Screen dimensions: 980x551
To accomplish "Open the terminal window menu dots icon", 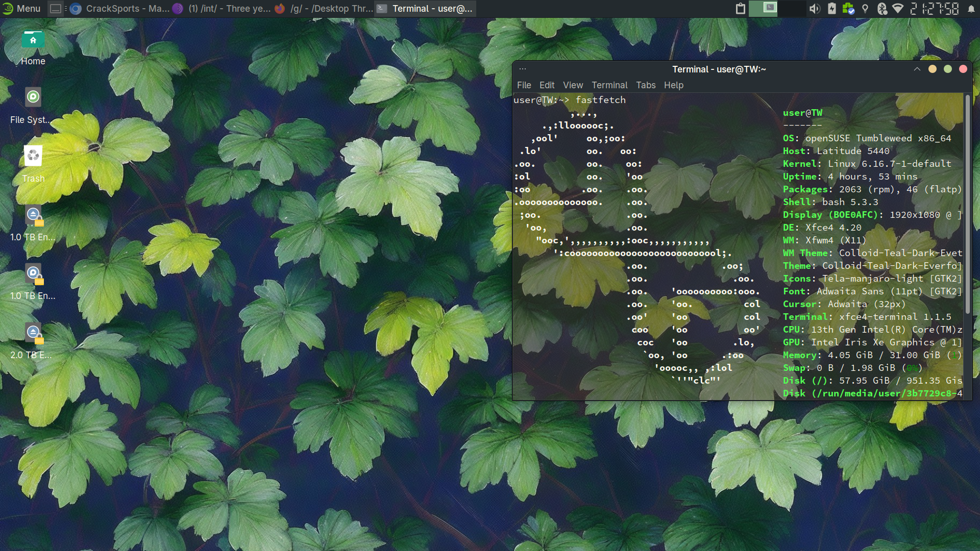I will click(523, 69).
